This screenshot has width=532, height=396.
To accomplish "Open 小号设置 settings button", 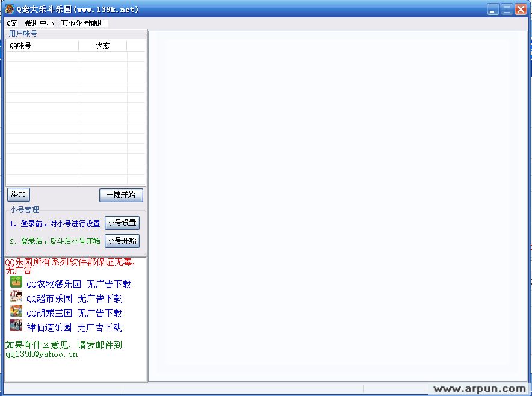I will (122, 223).
